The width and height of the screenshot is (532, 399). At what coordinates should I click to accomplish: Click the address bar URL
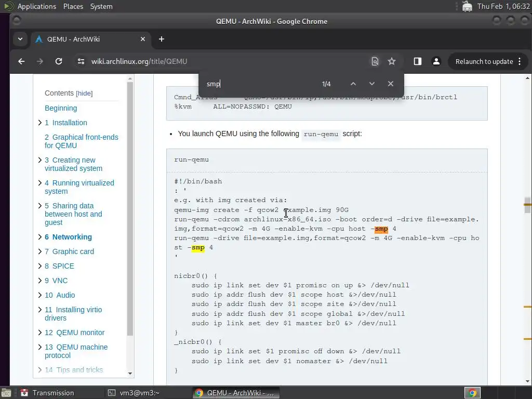click(139, 61)
